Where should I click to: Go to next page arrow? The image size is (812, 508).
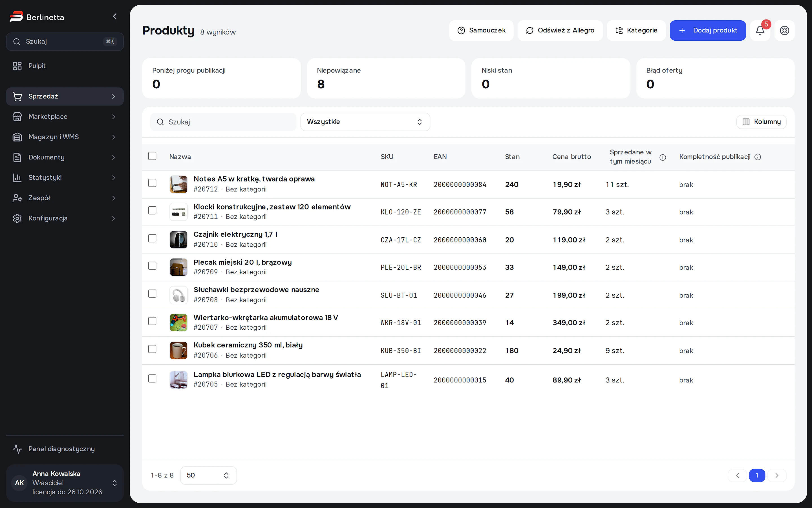click(777, 476)
